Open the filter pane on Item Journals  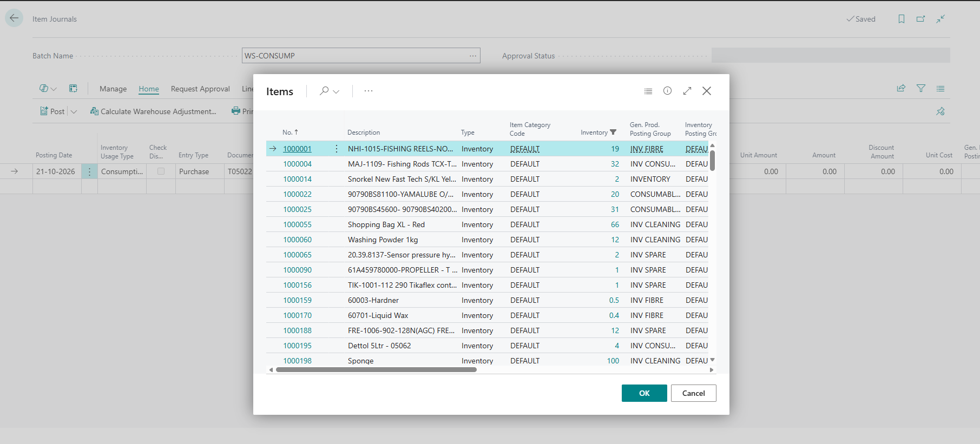point(921,88)
